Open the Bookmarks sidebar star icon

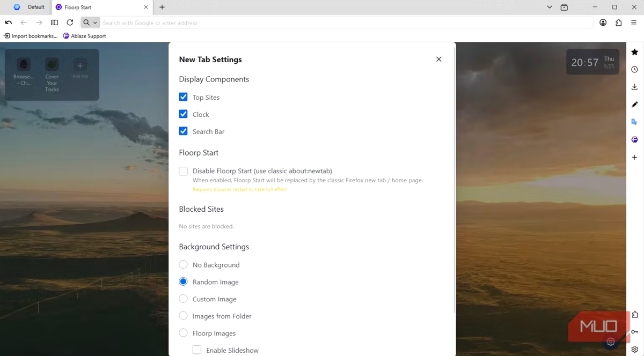634,52
